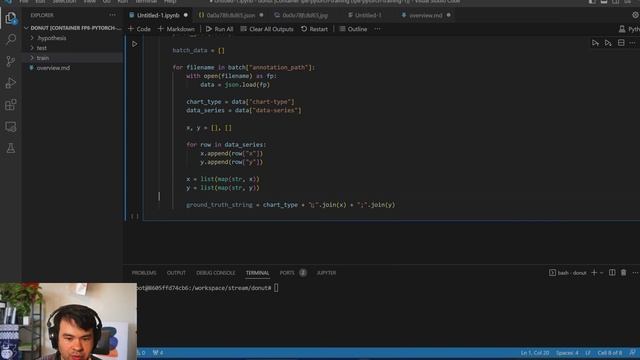The width and height of the screenshot is (640, 360).
Task: Open the Run and Debug view
Action: 11,83
